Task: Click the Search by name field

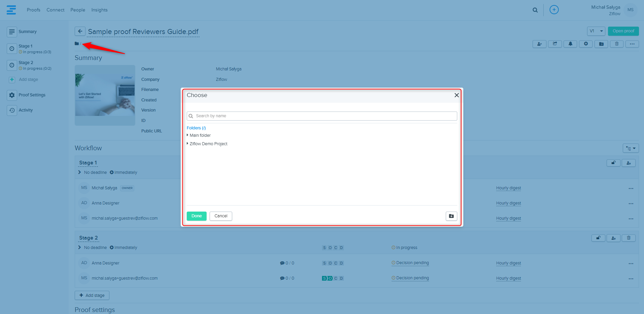Action: pyautogui.click(x=322, y=116)
